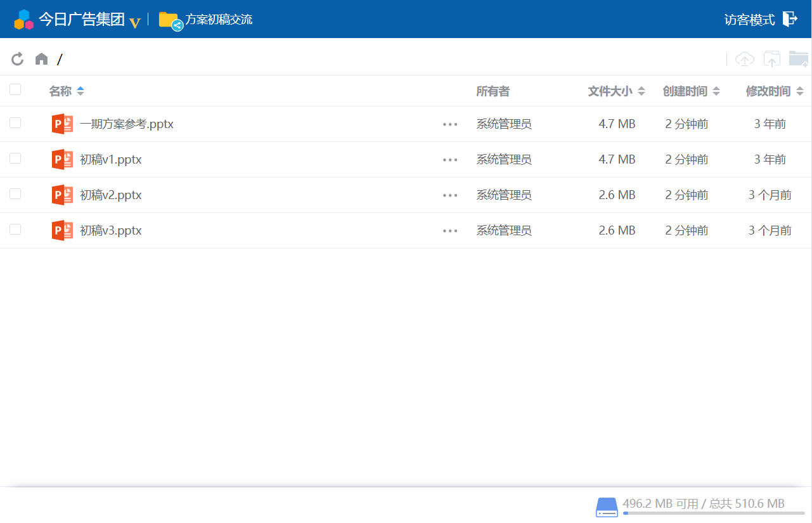Viewport: 812px width, 523px height.
Task: Click the 创建时间 column header label
Action: tap(685, 91)
